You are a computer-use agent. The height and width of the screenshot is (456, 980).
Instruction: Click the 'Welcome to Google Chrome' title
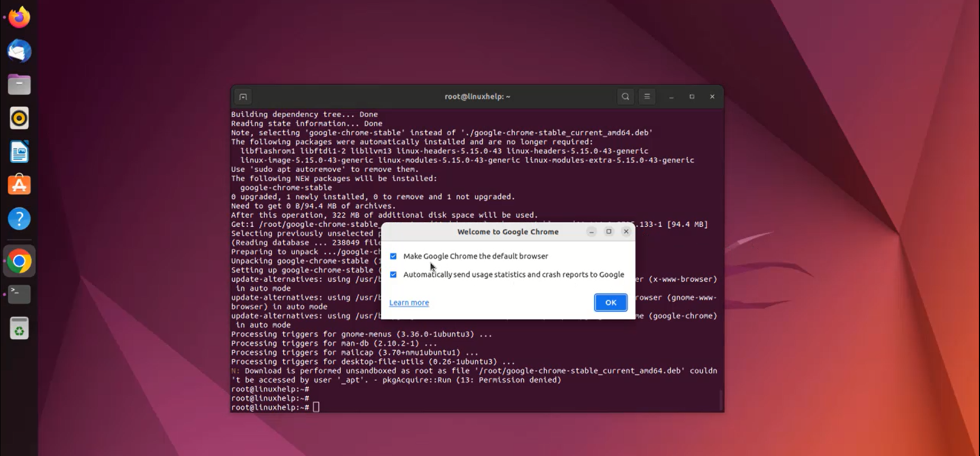(508, 232)
